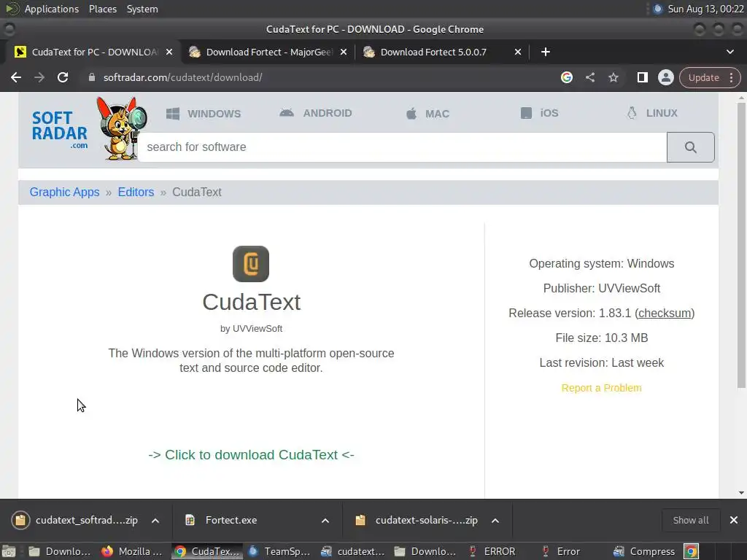The image size is (747, 560).
Task: Open the cudatext-solaris zip download item
Action: (x=417, y=521)
